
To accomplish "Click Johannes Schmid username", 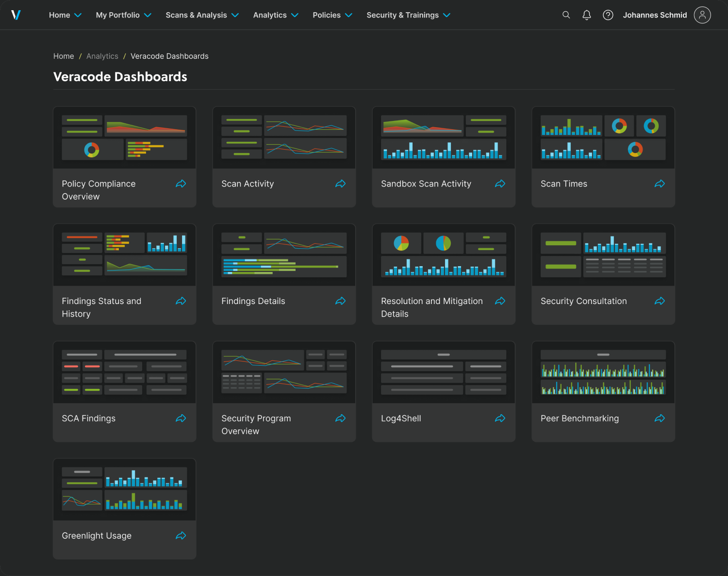I will click(x=655, y=15).
